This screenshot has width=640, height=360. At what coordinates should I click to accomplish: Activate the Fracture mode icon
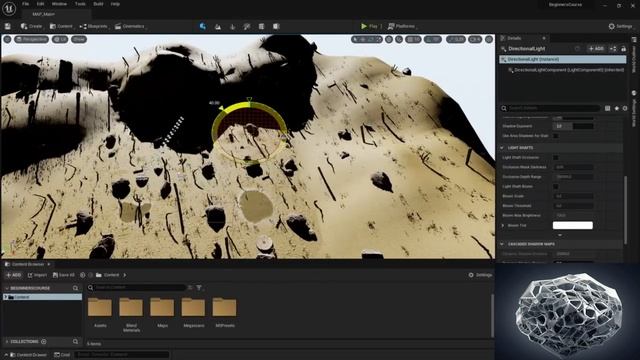coord(276,26)
